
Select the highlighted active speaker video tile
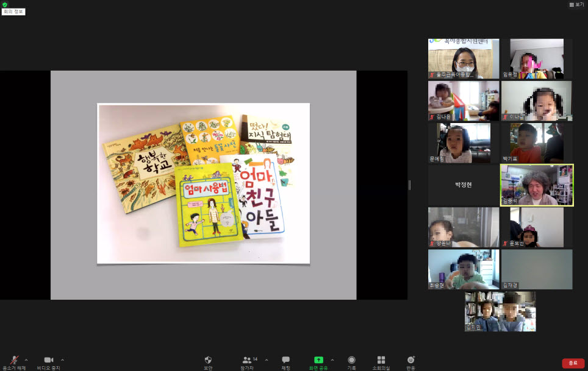[x=537, y=185]
